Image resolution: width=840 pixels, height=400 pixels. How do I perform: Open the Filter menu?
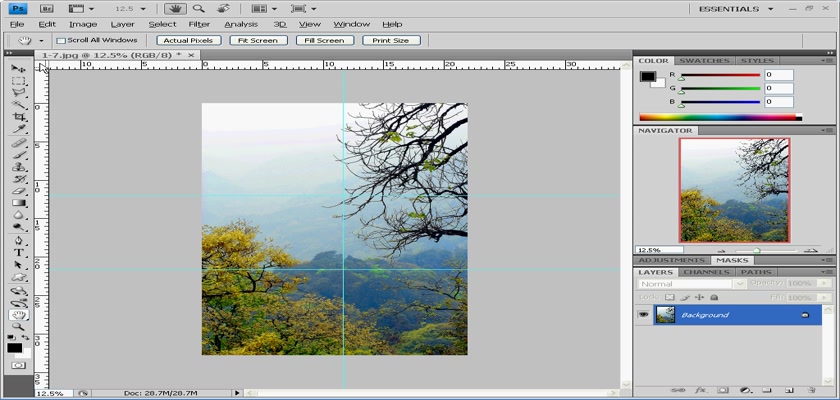[x=199, y=23]
